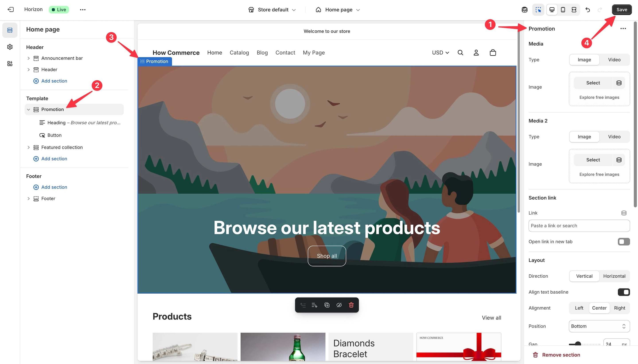Screen dimensions: 638x364
Task: Click dynamic source icon beside first Select button
Action: tap(619, 83)
